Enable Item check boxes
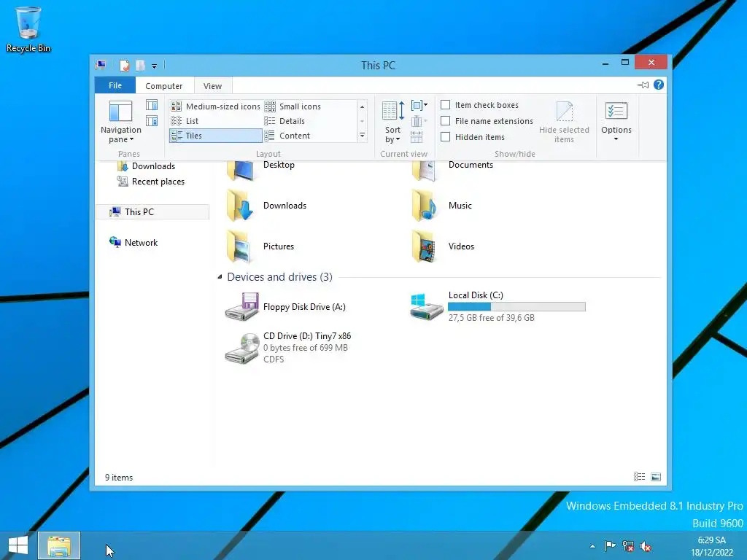747x560 pixels. click(446, 105)
